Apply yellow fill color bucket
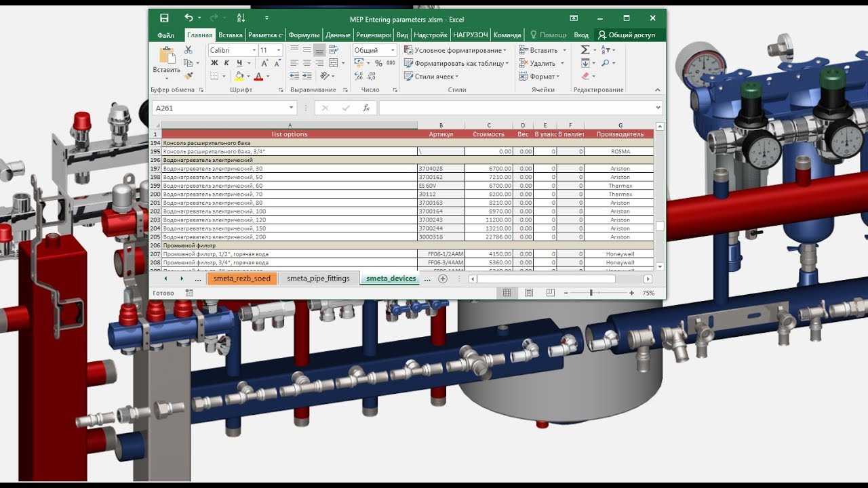This screenshot has width=868, height=488. click(239, 77)
